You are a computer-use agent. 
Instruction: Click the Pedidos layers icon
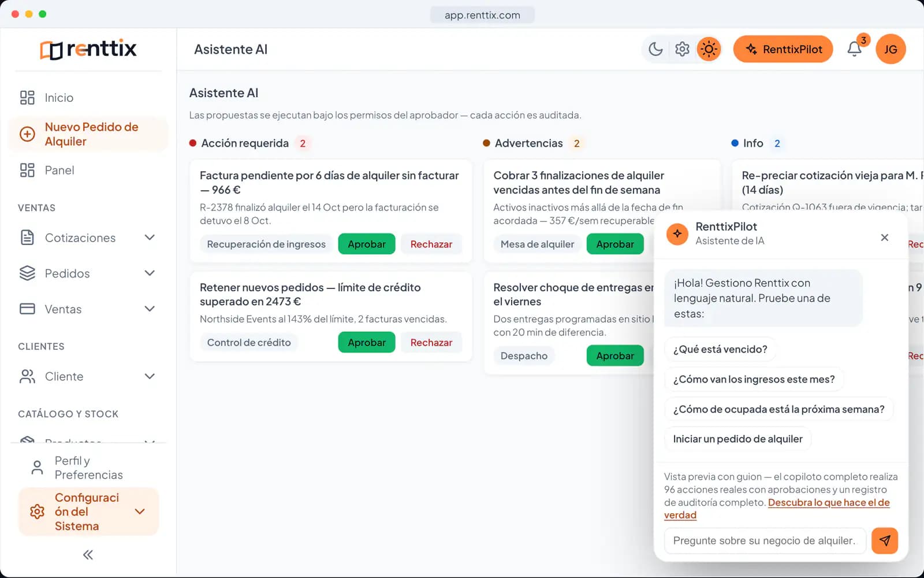pyautogui.click(x=27, y=273)
